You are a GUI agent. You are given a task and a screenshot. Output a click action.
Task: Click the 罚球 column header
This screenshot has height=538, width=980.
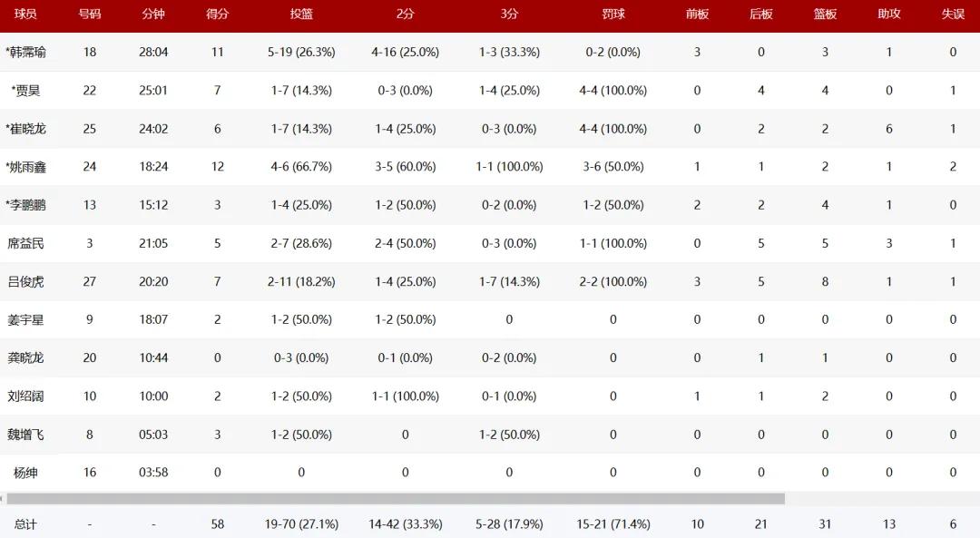[612, 15]
